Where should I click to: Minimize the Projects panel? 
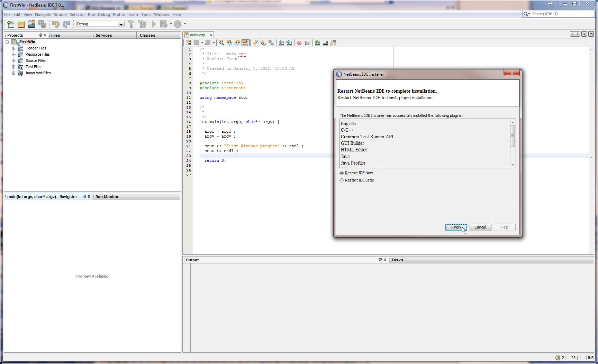(x=40, y=35)
